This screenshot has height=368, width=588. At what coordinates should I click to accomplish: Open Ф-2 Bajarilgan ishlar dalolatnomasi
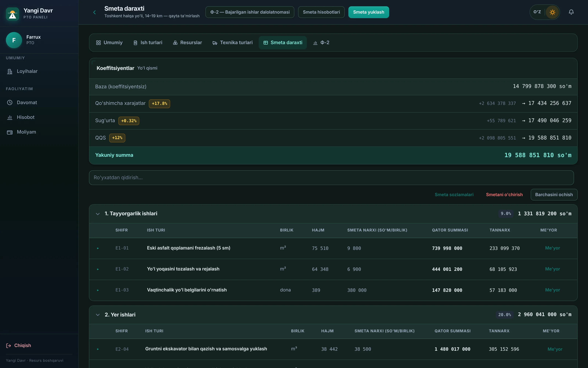point(250,12)
